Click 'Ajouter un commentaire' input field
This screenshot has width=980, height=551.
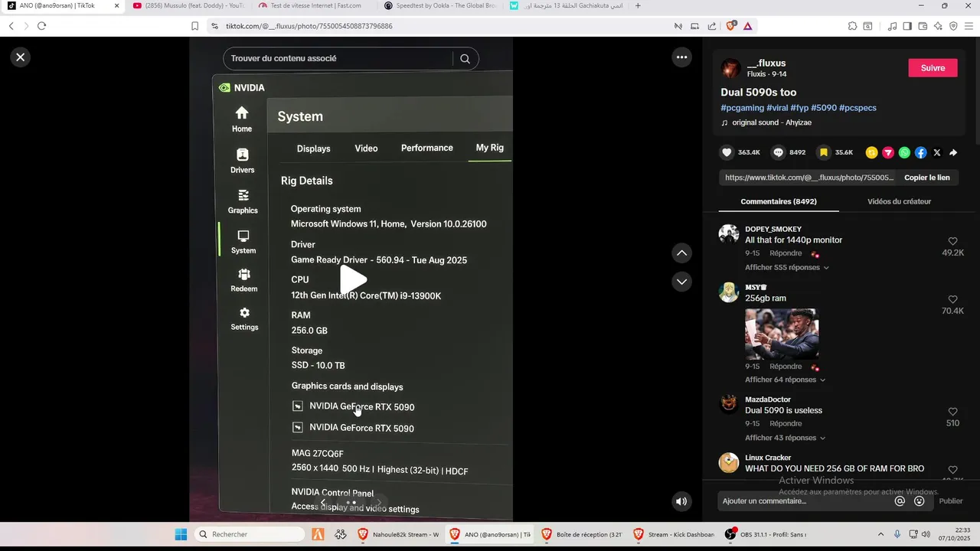coord(804,501)
